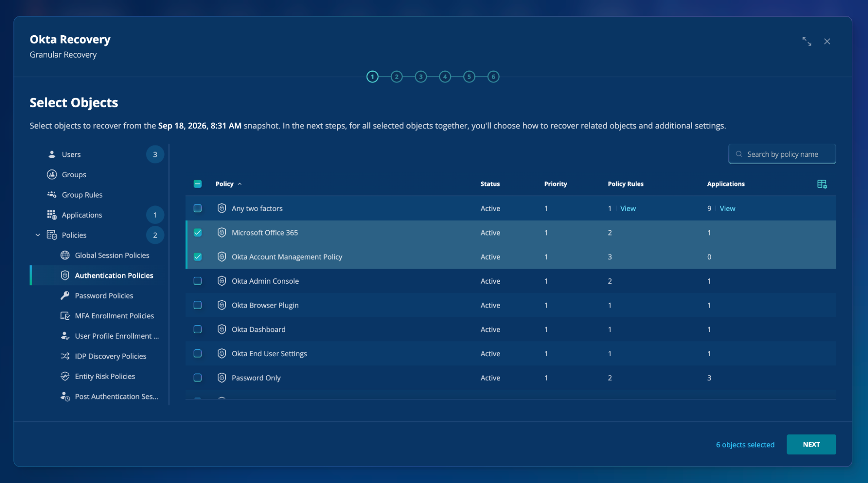
Task: Check the Okta Admin Console checkbox
Action: [198, 281]
